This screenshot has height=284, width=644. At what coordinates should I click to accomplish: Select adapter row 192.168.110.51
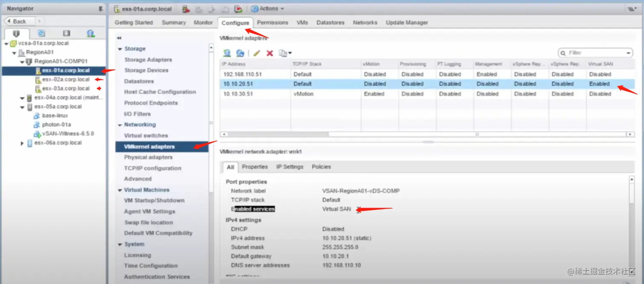point(427,74)
